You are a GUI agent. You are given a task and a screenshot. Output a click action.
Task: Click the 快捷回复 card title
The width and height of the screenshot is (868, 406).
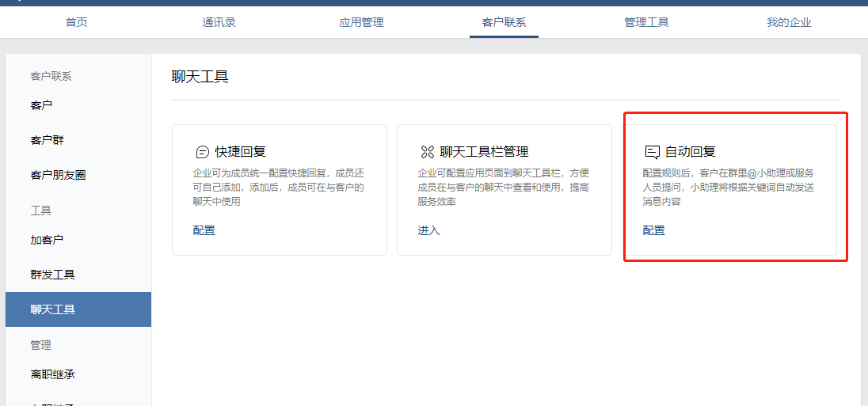(x=241, y=152)
